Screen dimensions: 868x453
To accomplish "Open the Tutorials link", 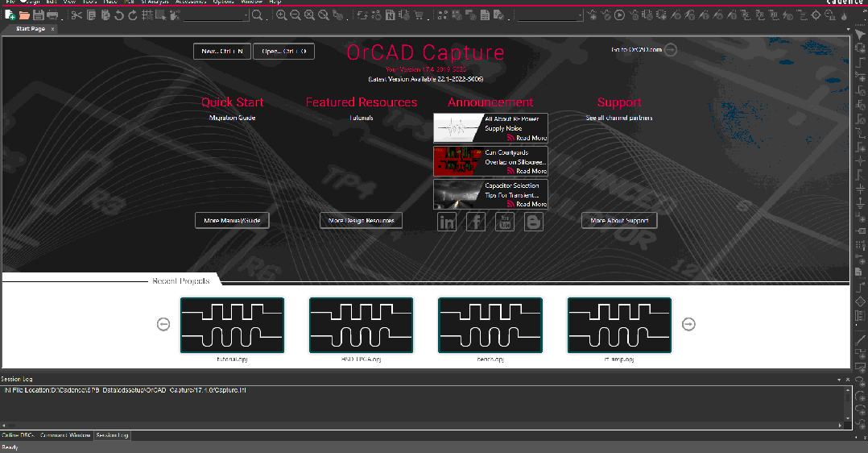I will (361, 118).
